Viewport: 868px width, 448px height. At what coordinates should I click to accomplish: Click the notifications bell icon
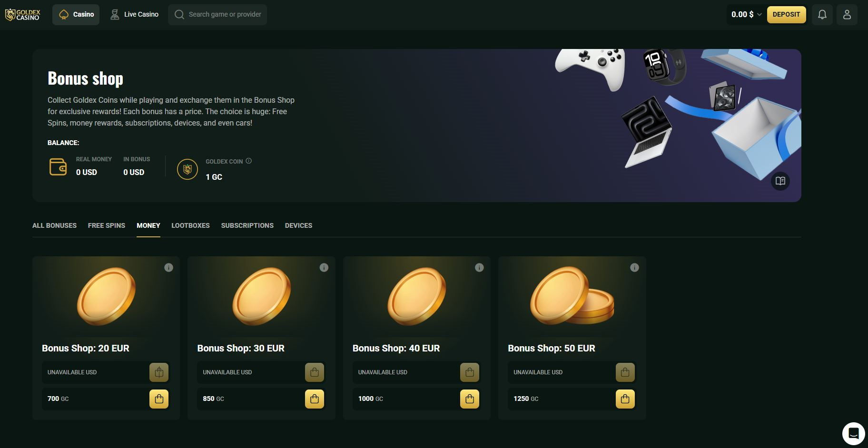pos(822,15)
